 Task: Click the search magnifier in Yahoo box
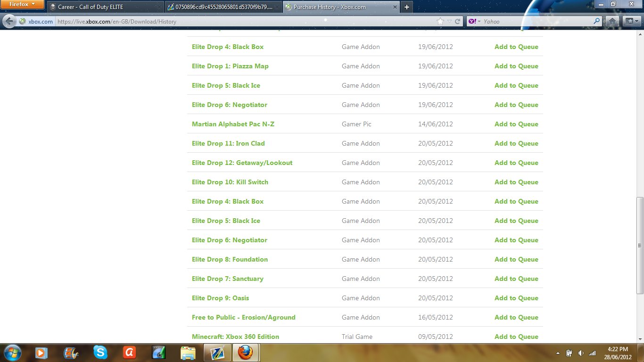[597, 21]
